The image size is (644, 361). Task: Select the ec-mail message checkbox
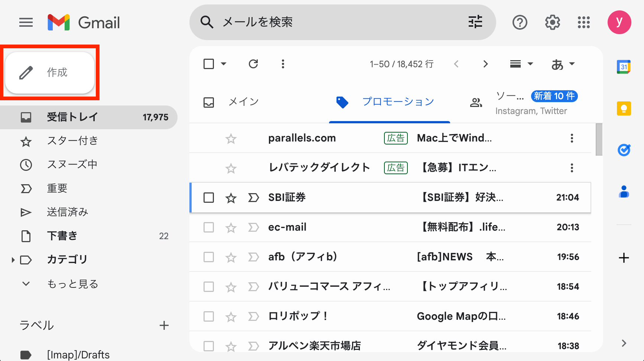tap(209, 227)
